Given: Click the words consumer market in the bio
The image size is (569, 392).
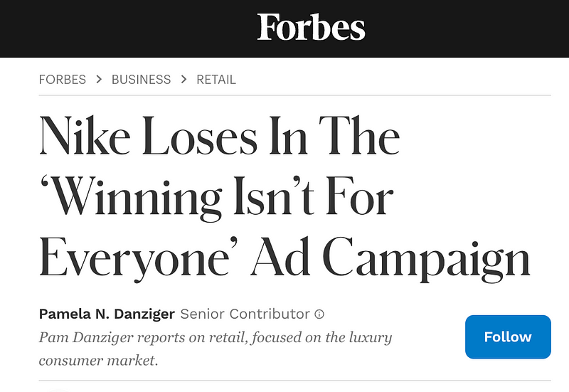Looking at the screenshot, I should [x=98, y=361].
